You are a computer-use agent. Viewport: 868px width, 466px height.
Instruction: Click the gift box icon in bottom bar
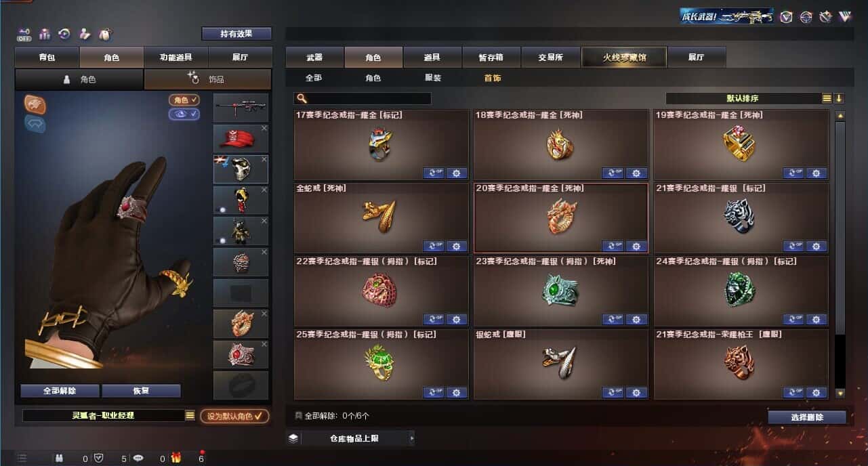(176, 459)
